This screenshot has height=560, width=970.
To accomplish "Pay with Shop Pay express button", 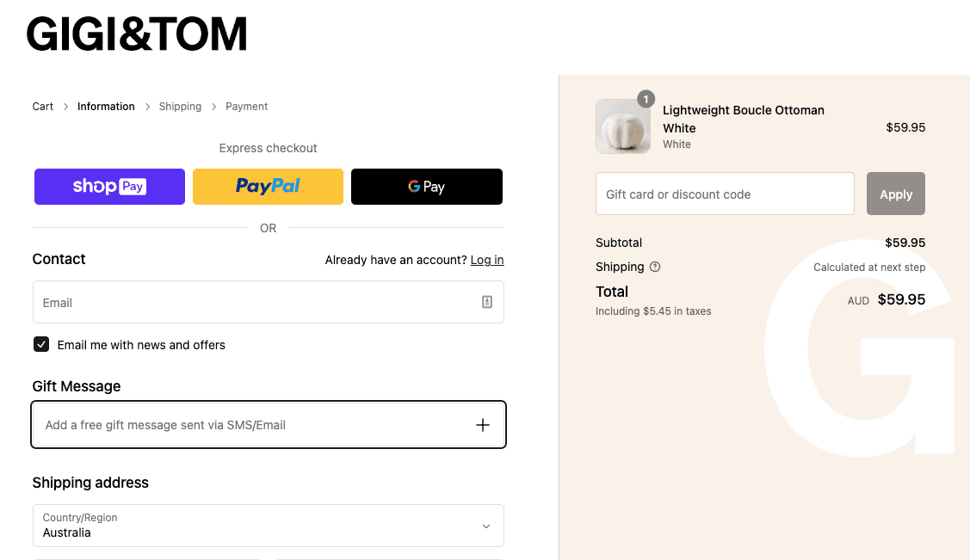I will 109,187.
